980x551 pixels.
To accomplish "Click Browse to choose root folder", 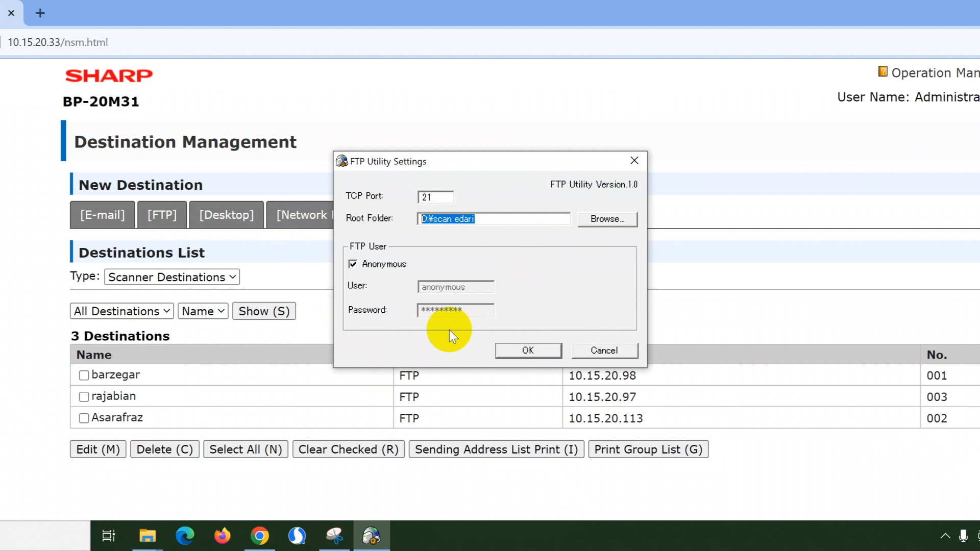I will [x=607, y=219].
